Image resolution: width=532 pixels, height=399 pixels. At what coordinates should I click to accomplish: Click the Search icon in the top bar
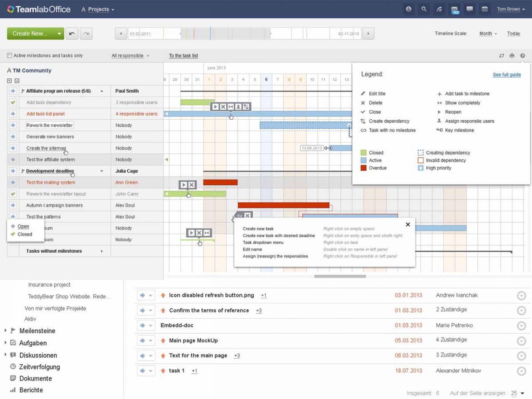tap(423, 9)
